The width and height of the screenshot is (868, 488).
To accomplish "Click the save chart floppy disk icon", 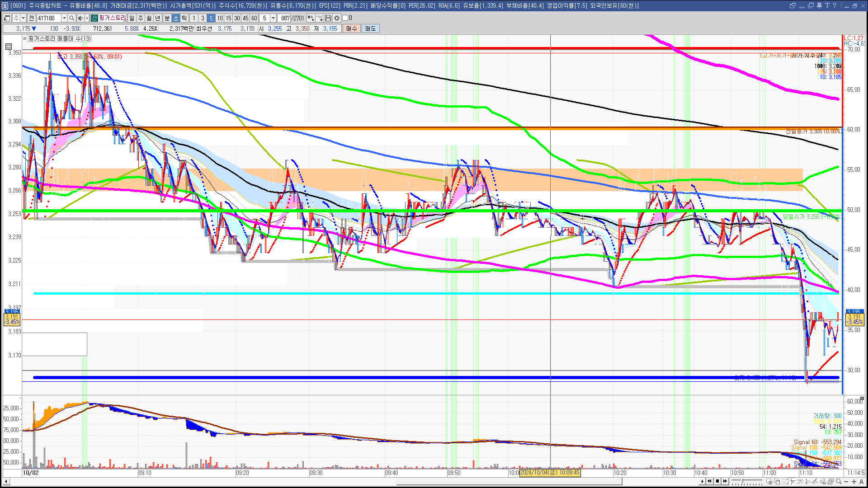I will [x=328, y=18].
